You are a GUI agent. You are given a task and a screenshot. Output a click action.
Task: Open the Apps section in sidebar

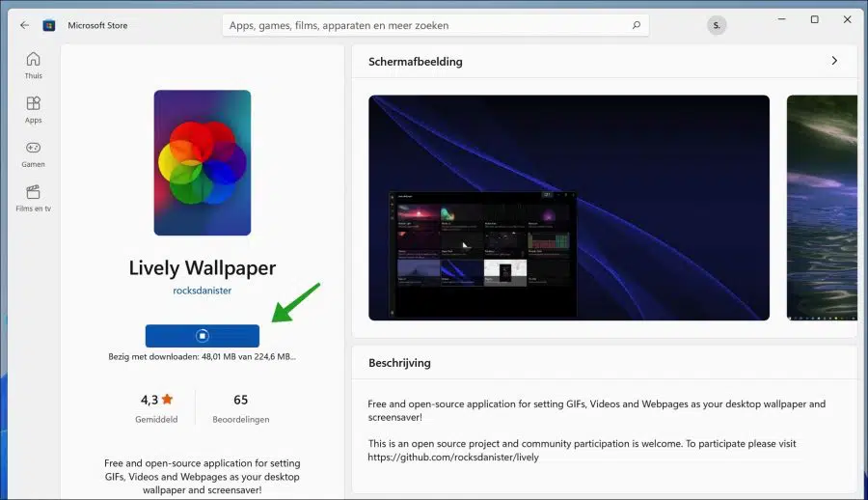coord(33,110)
